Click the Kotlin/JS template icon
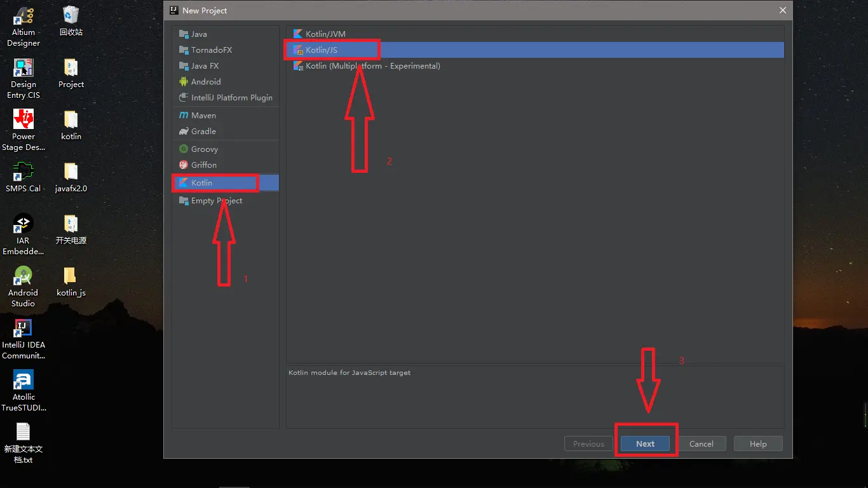The image size is (868, 488). 298,50
